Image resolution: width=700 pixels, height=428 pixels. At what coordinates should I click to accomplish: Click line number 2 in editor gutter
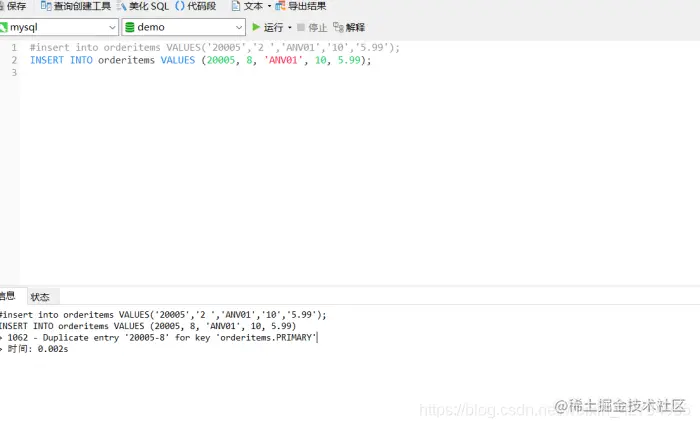click(14, 60)
